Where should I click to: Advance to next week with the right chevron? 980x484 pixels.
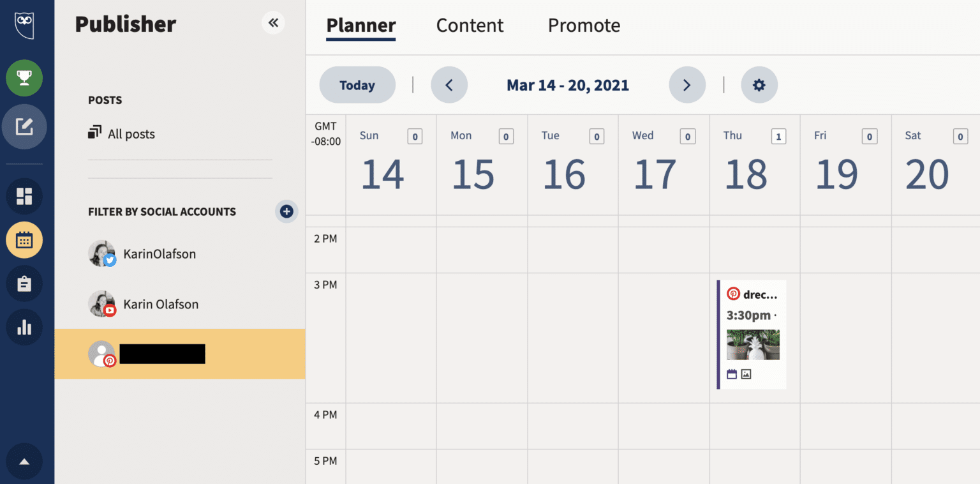(x=687, y=84)
